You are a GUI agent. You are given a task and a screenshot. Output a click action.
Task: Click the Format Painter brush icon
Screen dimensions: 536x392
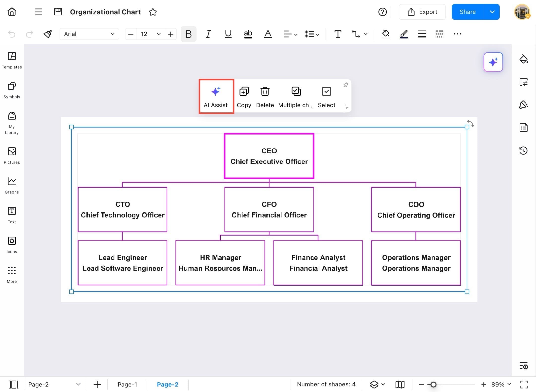tap(48, 34)
